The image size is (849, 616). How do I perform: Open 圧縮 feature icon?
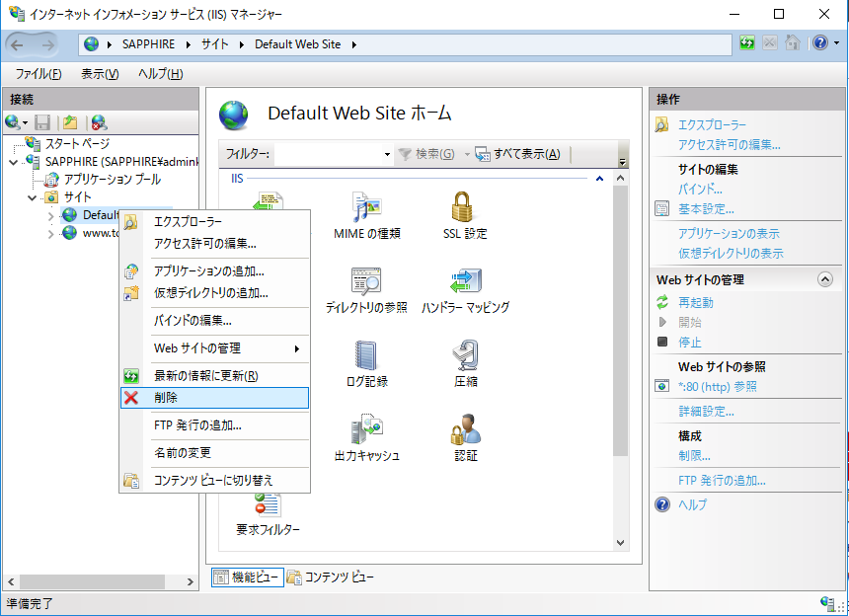point(466,363)
